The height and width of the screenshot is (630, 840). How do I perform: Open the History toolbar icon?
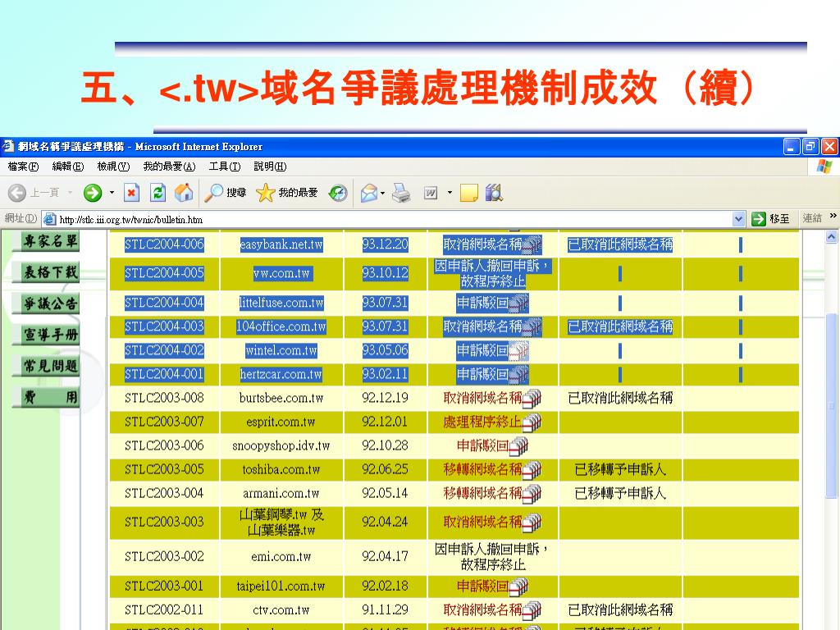338,193
